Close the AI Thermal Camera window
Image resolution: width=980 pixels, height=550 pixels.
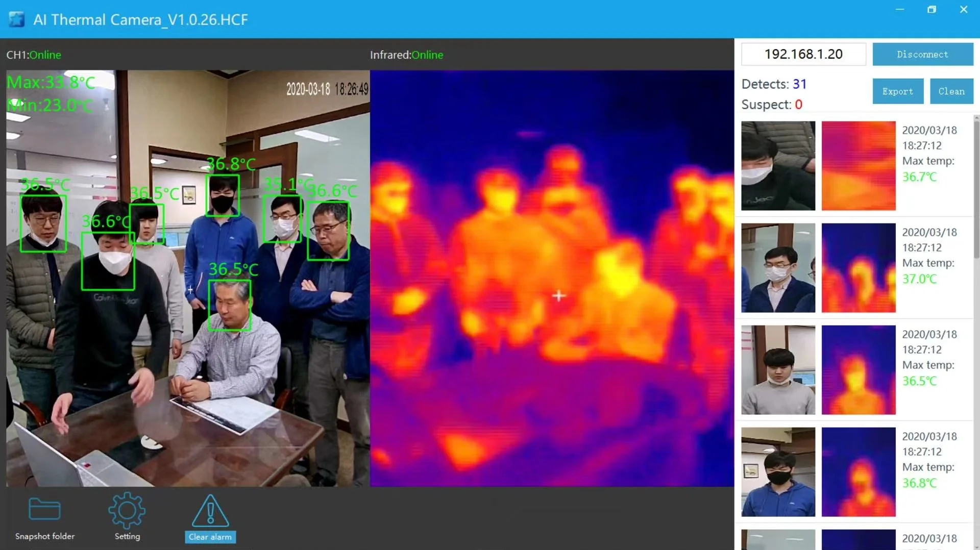[964, 10]
